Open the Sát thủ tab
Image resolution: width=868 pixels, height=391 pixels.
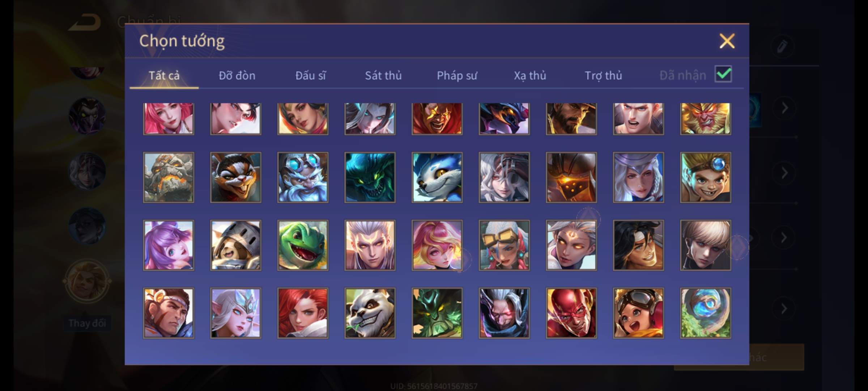[383, 75]
